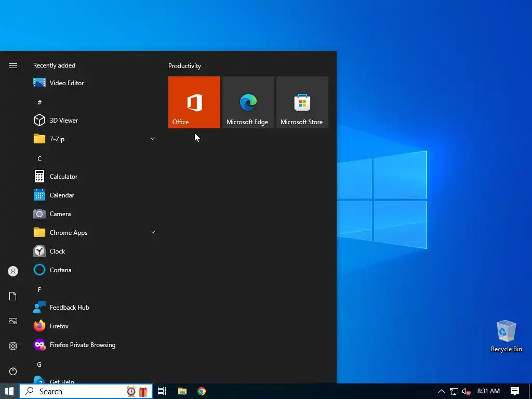Image resolution: width=532 pixels, height=399 pixels.
Task: Launch Firefox browser
Action: pos(95,326)
